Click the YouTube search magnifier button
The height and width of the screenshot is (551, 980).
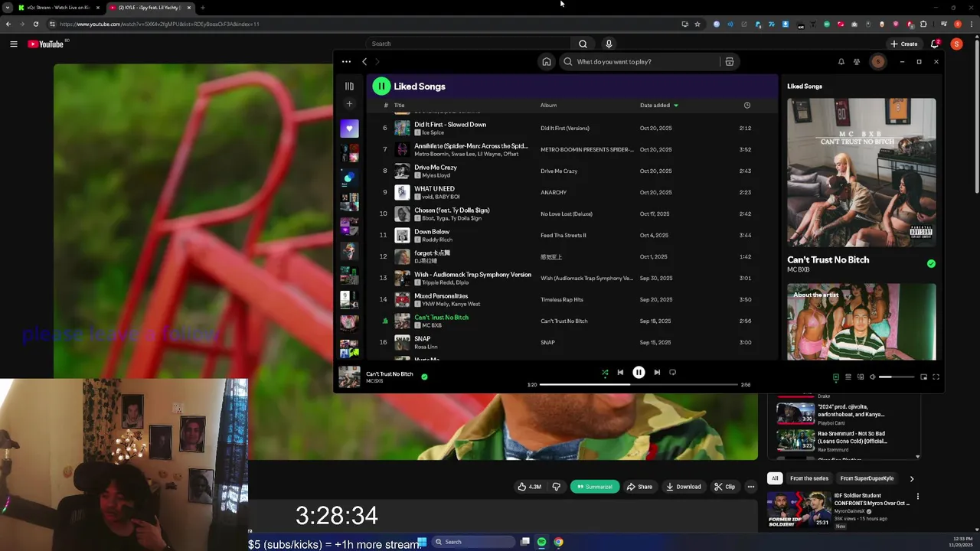tap(583, 44)
